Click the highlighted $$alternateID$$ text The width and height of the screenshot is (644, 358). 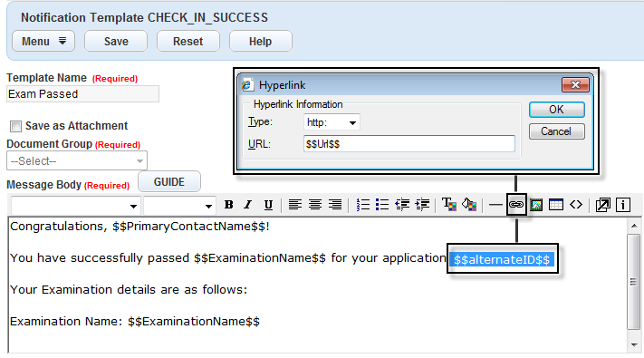(502, 260)
